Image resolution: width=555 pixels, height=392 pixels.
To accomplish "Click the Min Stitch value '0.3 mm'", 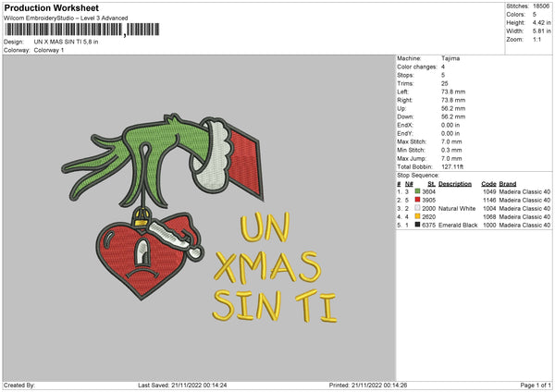I will click(x=451, y=151).
